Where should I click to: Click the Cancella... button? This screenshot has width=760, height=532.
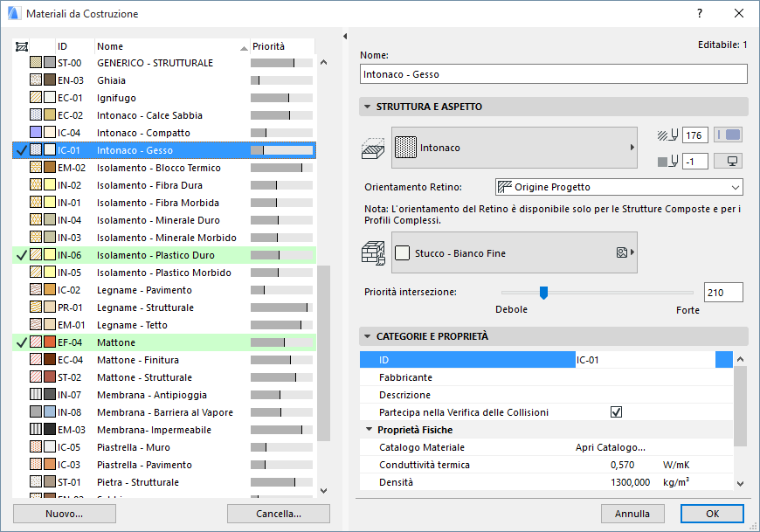pyautogui.click(x=279, y=514)
